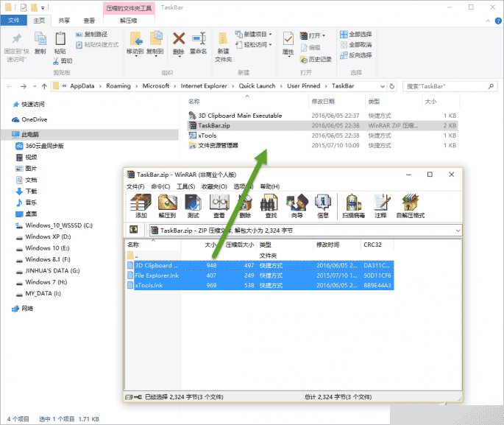The width and height of the screenshot is (504, 425).
Task: Click Pin to Quick Access icon
Action: click(x=17, y=38)
